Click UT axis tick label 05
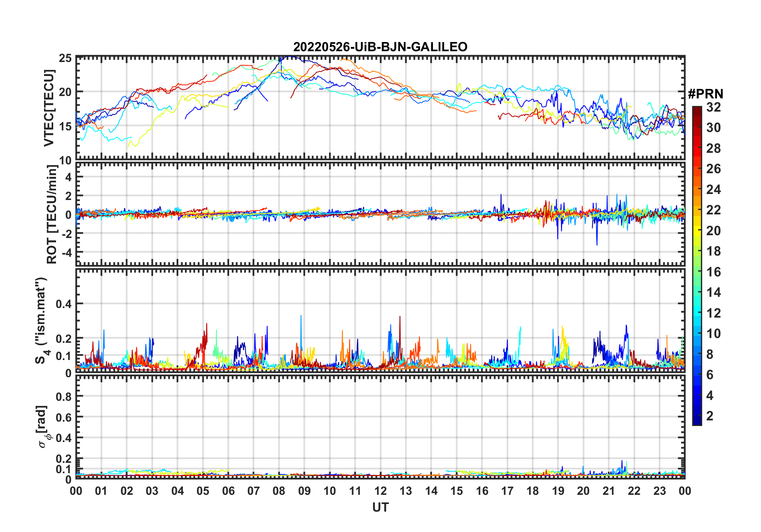The width and height of the screenshot is (761, 532). pos(203,491)
